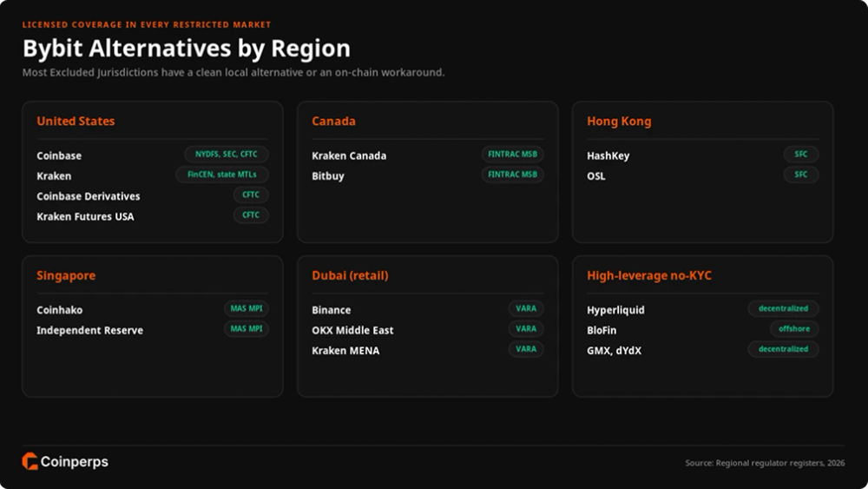
Task: Click the Binance entry
Action: (x=331, y=310)
